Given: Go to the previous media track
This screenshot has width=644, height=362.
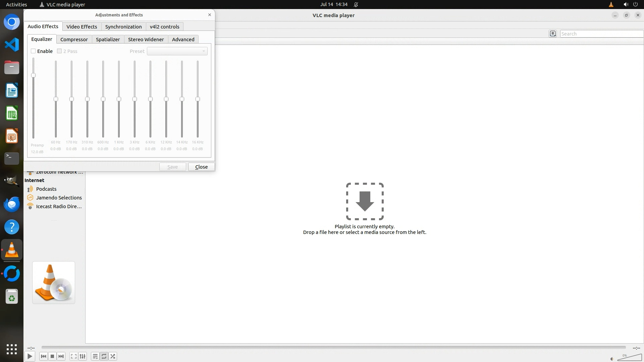Looking at the screenshot, I should [x=43, y=356].
